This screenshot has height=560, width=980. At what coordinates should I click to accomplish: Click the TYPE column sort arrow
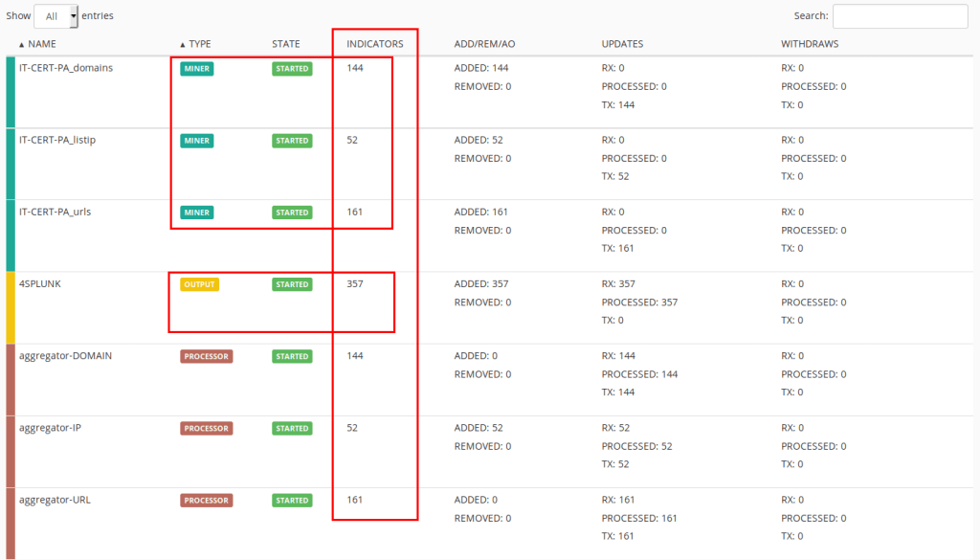[x=183, y=43]
